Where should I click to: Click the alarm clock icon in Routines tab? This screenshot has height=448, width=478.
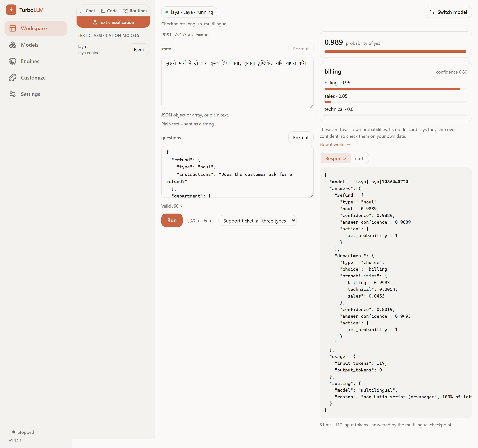tap(125, 11)
